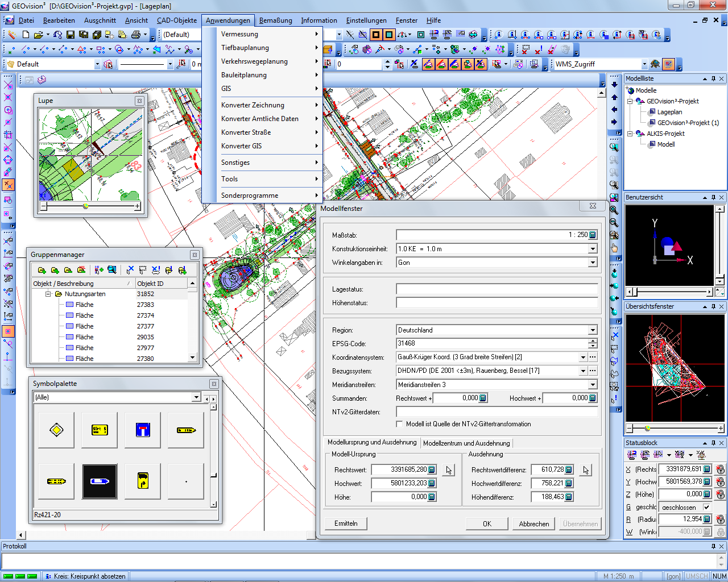Click the Abbrechen button
Image resolution: width=728 pixels, height=582 pixels.
(x=534, y=524)
